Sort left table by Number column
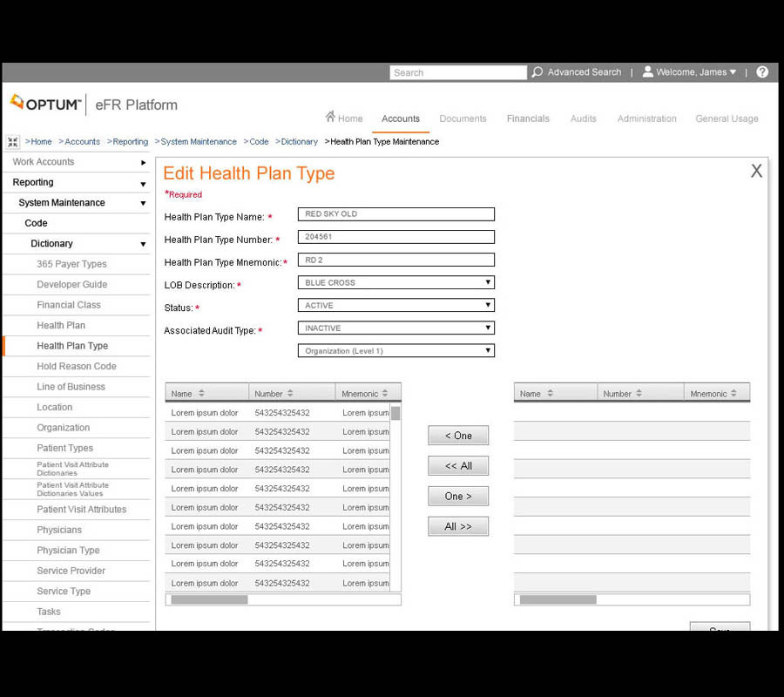The width and height of the screenshot is (784, 697). 290,394
